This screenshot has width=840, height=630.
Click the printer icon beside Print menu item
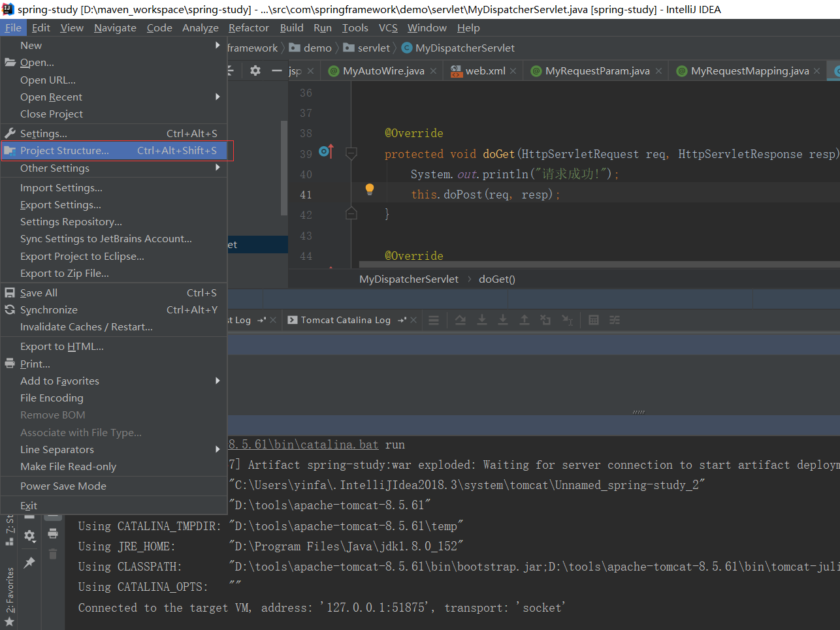pyautogui.click(x=10, y=364)
